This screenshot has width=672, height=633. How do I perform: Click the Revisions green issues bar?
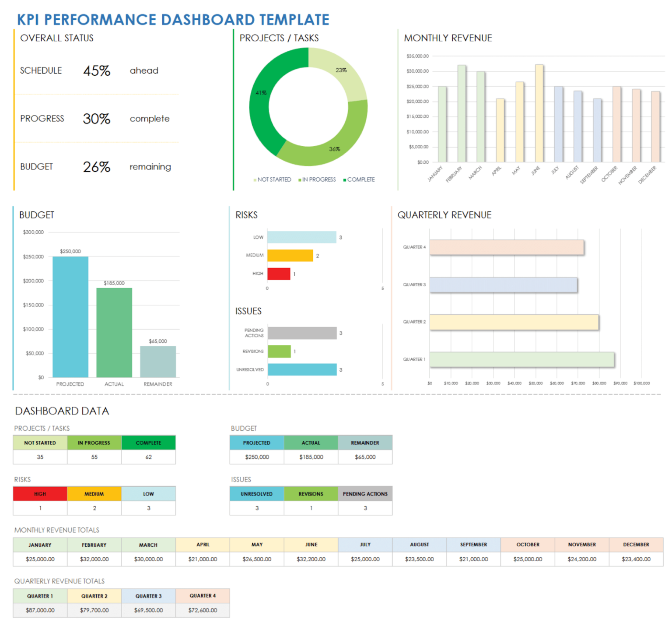[x=279, y=352]
